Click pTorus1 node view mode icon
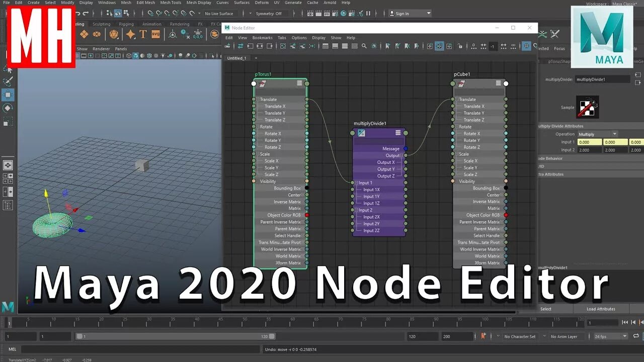Image resolution: width=644 pixels, height=362 pixels. (x=299, y=83)
